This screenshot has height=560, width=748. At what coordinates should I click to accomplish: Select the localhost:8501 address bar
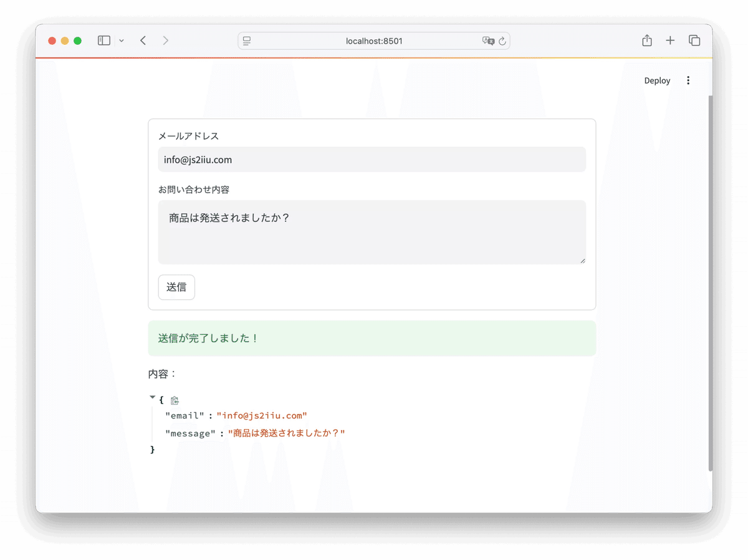(373, 40)
